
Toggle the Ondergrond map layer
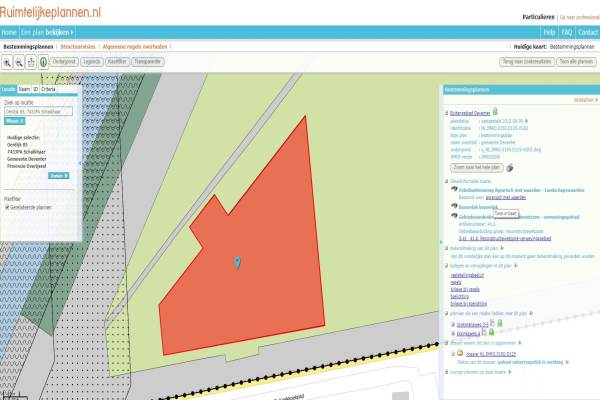point(67,61)
